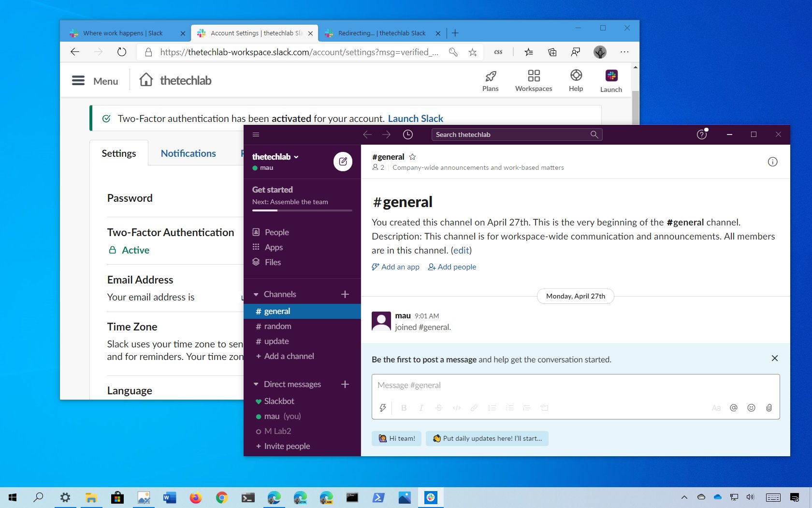Open M Lab2 direct message
This screenshot has width=812, height=508.
(302, 431)
